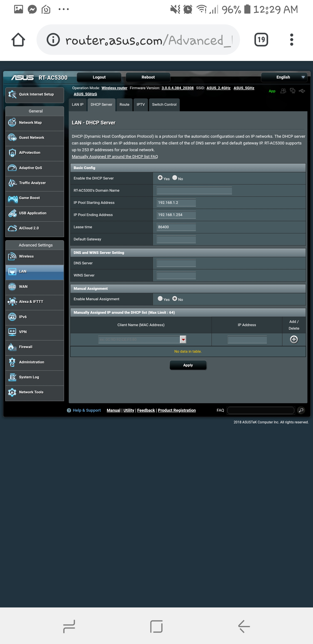Open firmware version 3.0.0.4.384_20308 link
Image resolution: width=313 pixels, height=644 pixels.
tap(178, 88)
